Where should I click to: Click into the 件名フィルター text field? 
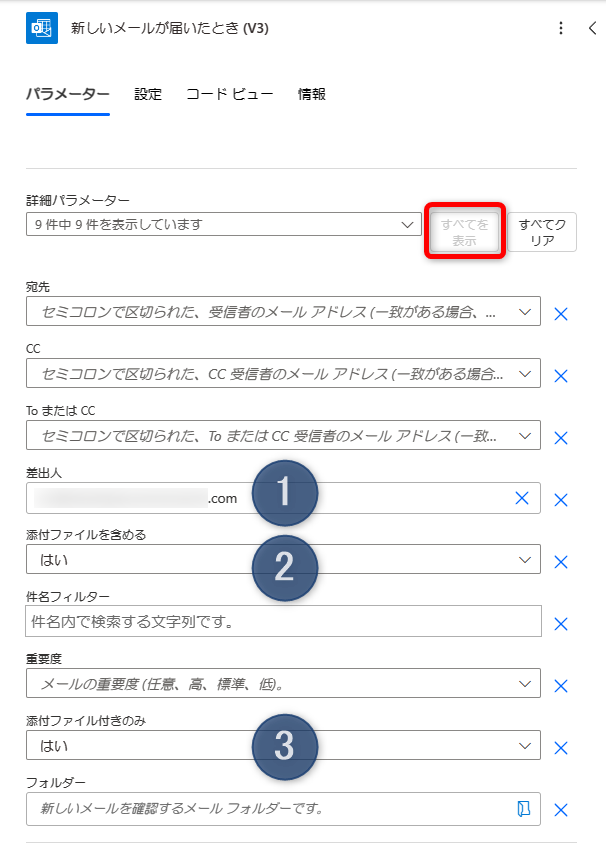click(283, 621)
